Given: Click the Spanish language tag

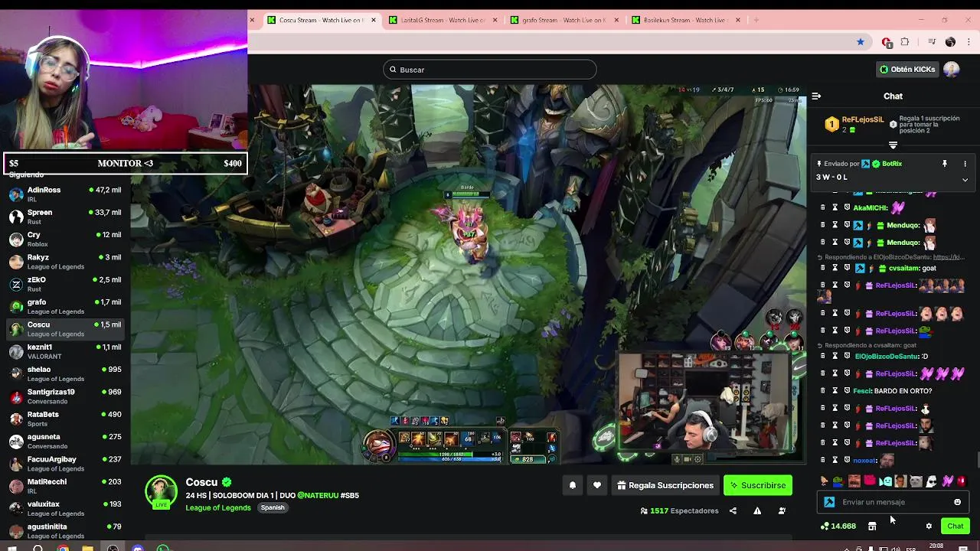Looking at the screenshot, I should [273, 507].
